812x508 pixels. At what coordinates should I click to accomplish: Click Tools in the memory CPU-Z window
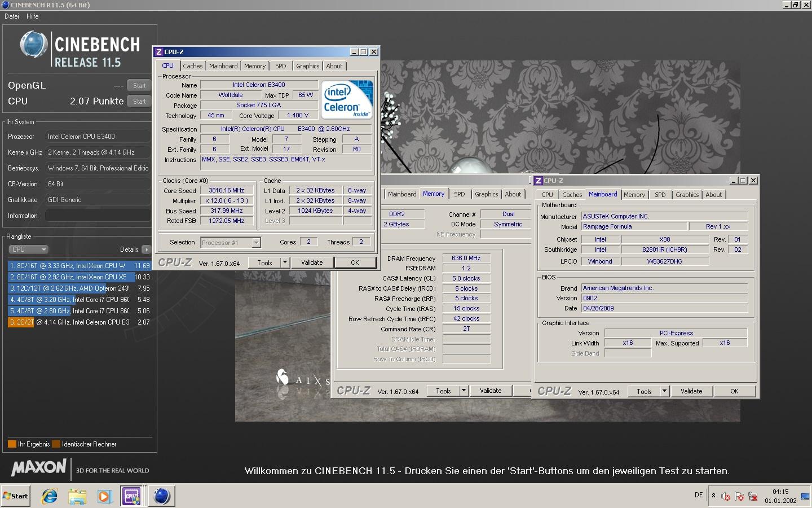click(x=443, y=391)
